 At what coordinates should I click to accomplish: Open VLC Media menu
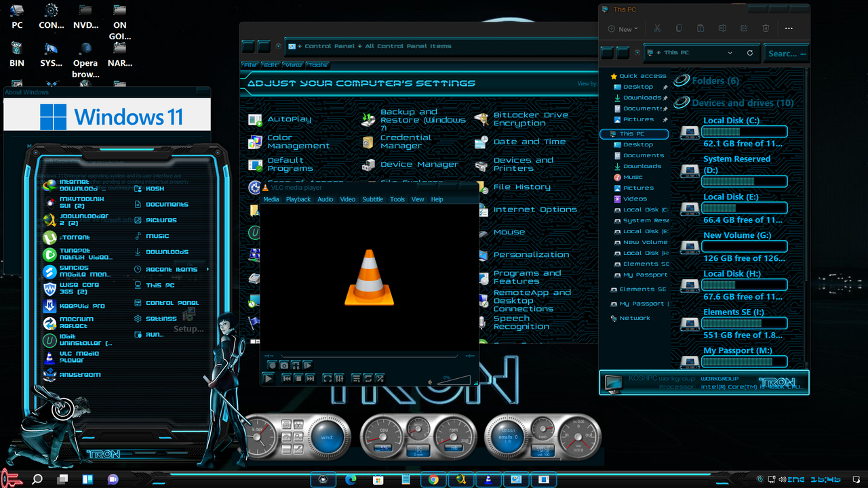tap(271, 199)
